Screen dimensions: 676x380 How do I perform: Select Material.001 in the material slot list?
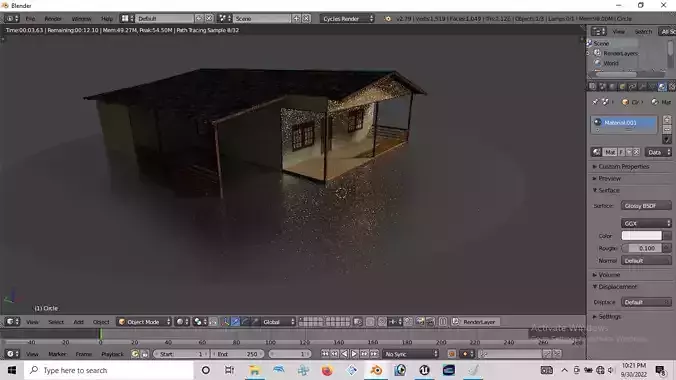point(623,123)
